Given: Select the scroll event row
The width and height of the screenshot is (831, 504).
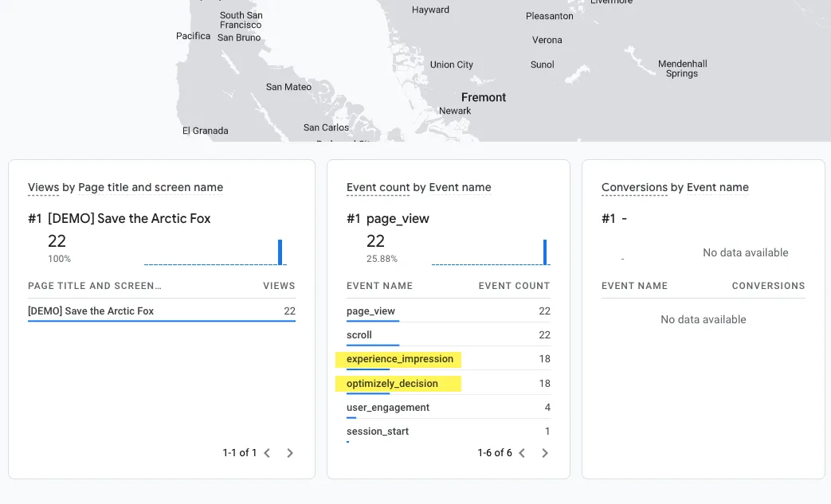Looking at the screenshot, I should [x=449, y=334].
